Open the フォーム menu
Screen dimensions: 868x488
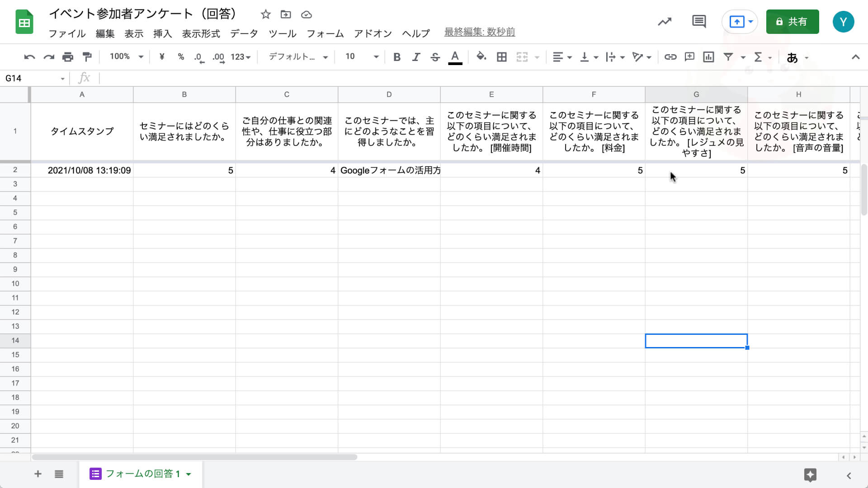325,34
